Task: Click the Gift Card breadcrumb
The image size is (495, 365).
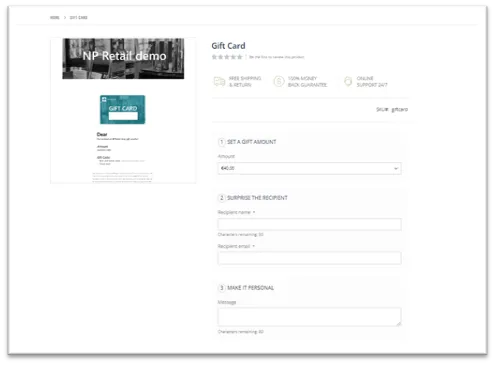Action: coord(79,18)
